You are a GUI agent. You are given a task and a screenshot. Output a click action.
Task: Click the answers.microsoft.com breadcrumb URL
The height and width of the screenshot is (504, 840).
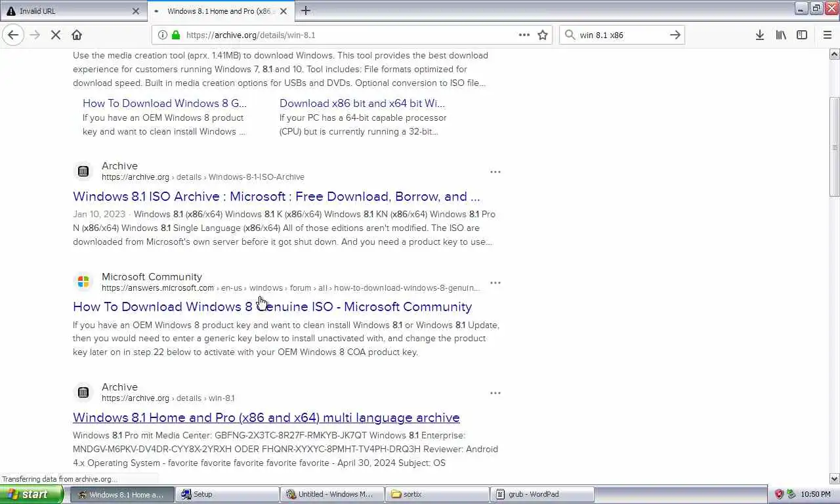coord(291,288)
